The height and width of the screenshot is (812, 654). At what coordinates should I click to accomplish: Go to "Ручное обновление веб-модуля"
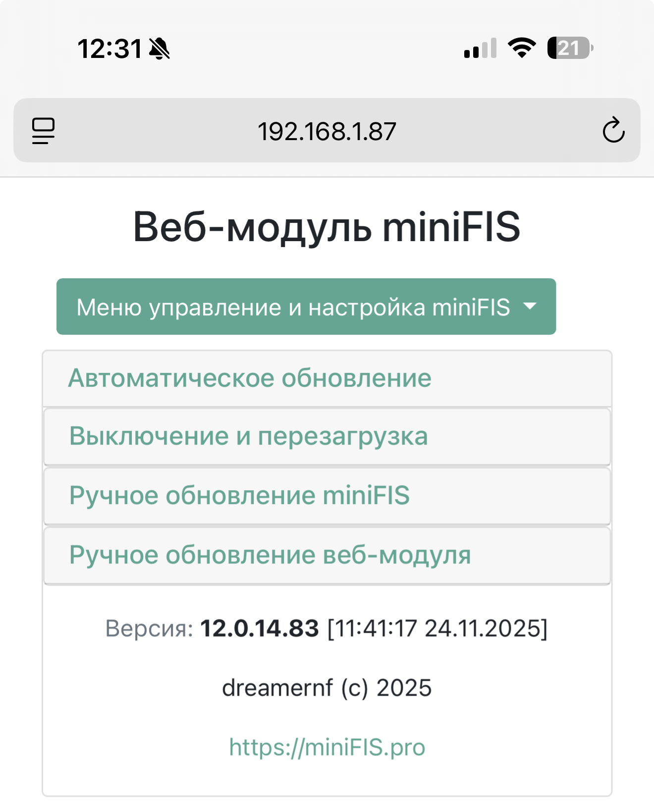tap(270, 555)
